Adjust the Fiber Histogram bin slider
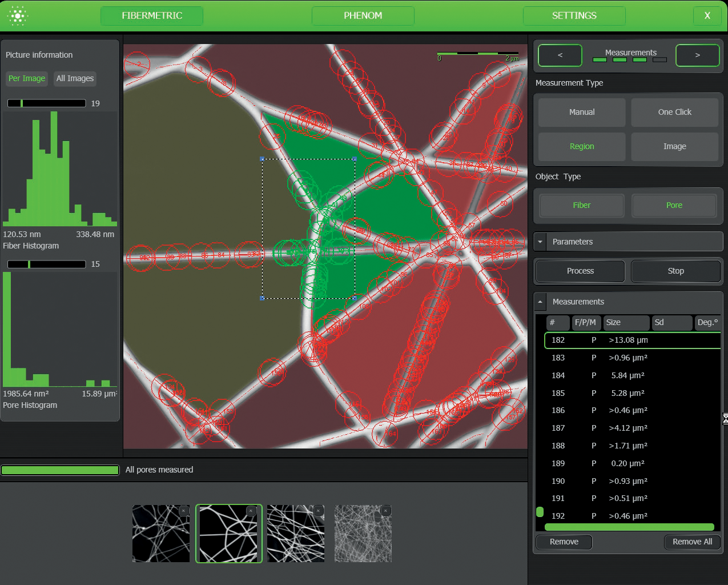The image size is (728, 585). point(22,103)
